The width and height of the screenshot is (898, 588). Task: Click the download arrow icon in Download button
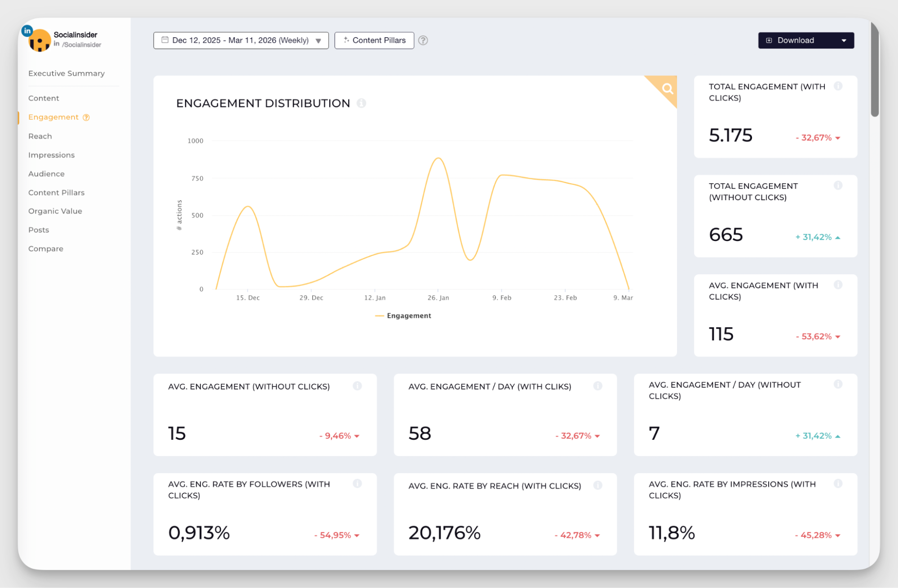pos(769,40)
